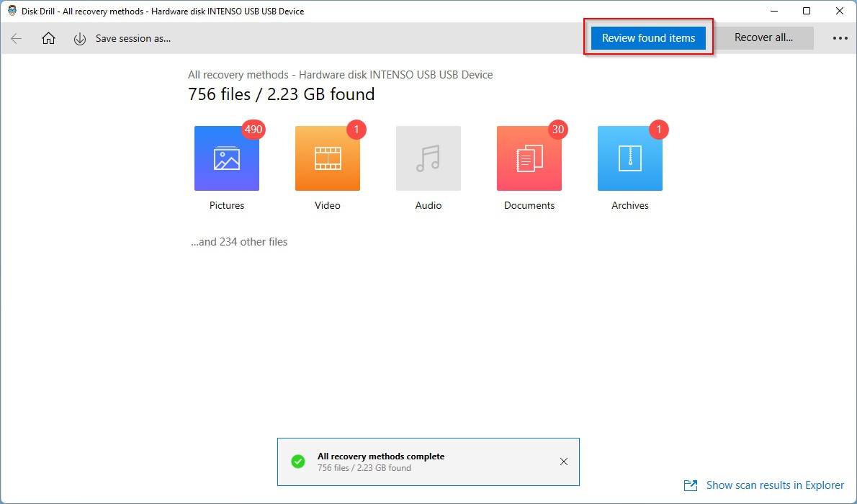Dismiss the recovery complete notification

tap(563, 462)
